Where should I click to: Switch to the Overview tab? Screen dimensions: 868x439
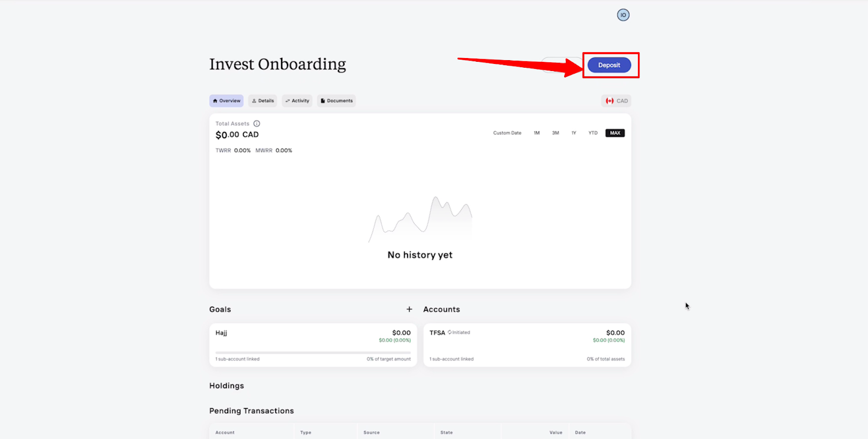click(226, 101)
